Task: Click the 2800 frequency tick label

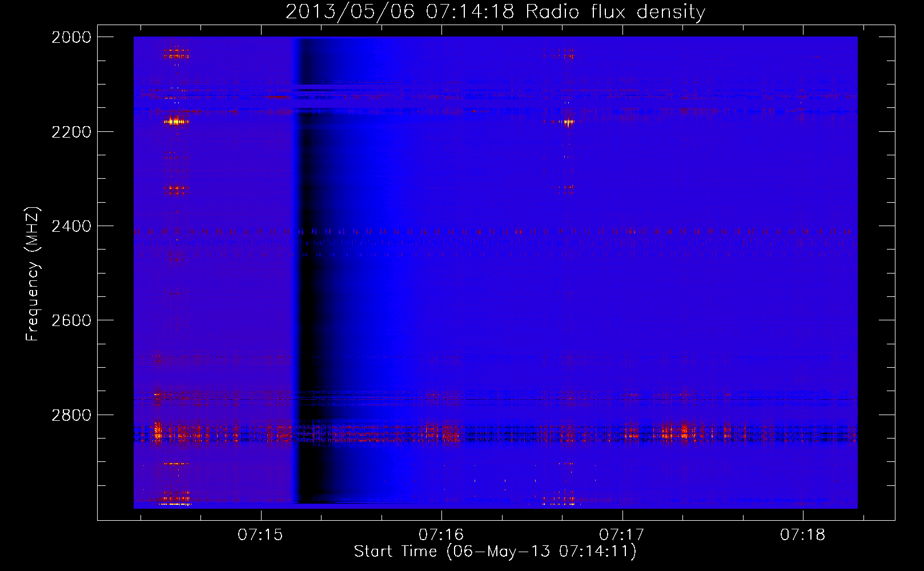Action: click(x=71, y=415)
